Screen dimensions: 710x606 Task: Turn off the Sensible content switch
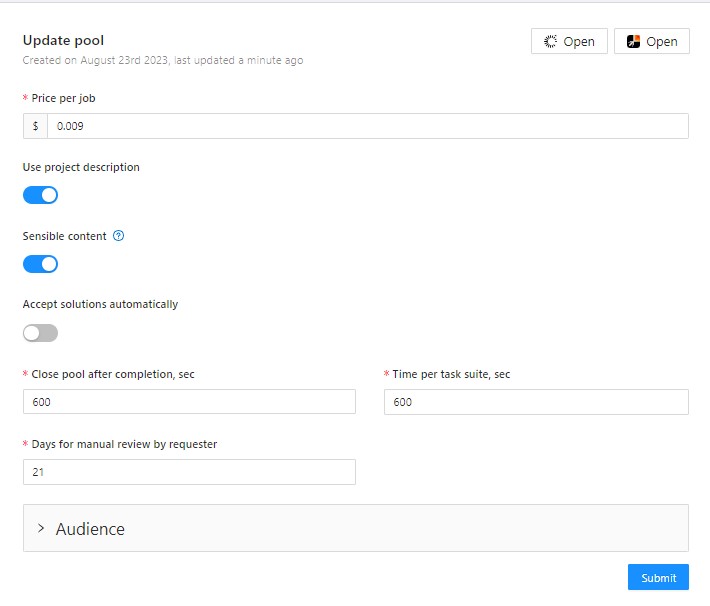click(x=40, y=264)
